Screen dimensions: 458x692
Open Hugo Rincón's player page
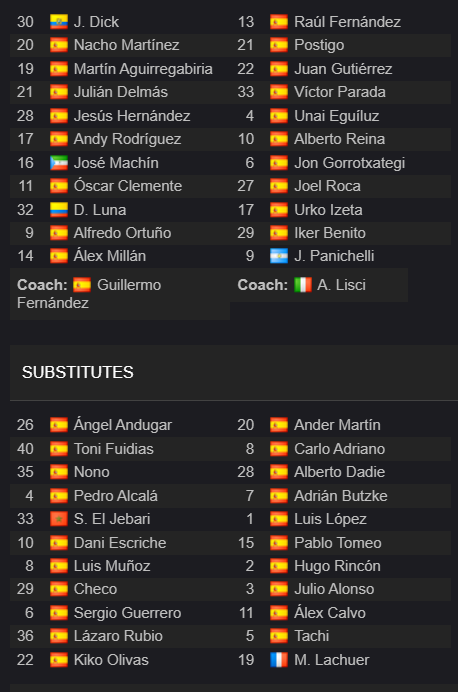click(337, 566)
